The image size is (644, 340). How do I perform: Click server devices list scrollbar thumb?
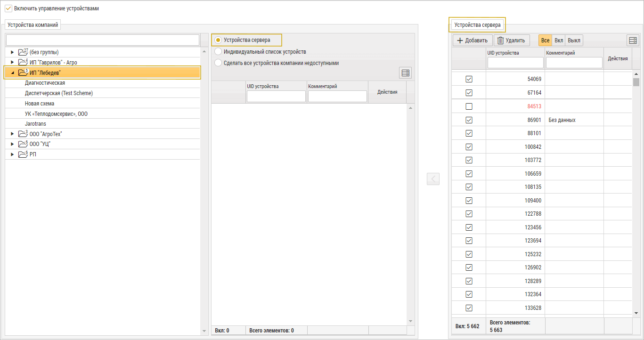[x=636, y=82]
